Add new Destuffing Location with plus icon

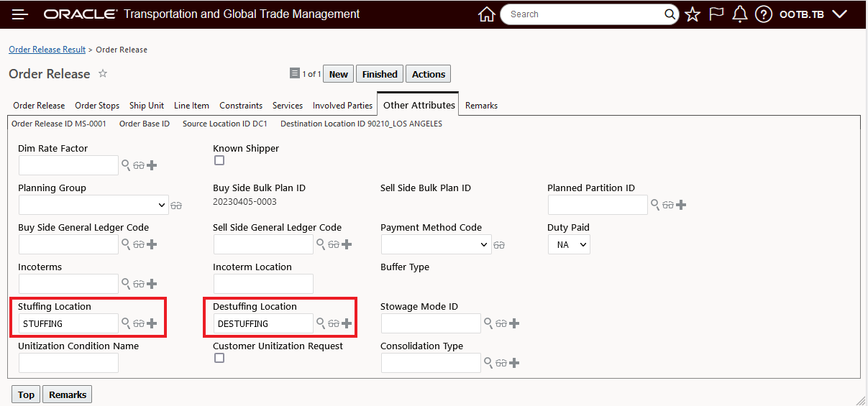pos(347,323)
